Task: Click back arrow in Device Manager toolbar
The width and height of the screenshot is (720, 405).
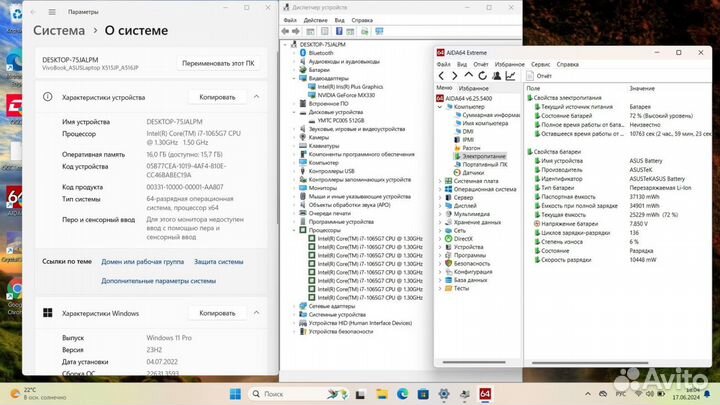Action: coord(285,31)
